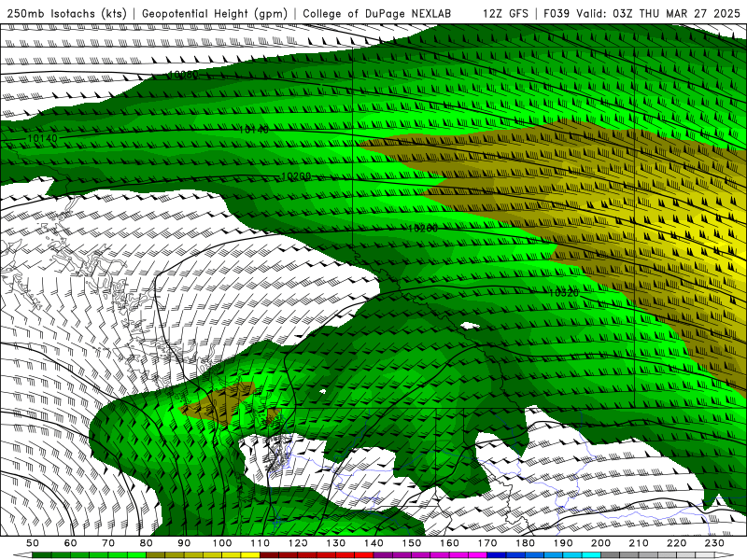Click the 10200 height contour label
Image resolution: width=747 pixels, height=560 pixels.
(296, 176)
